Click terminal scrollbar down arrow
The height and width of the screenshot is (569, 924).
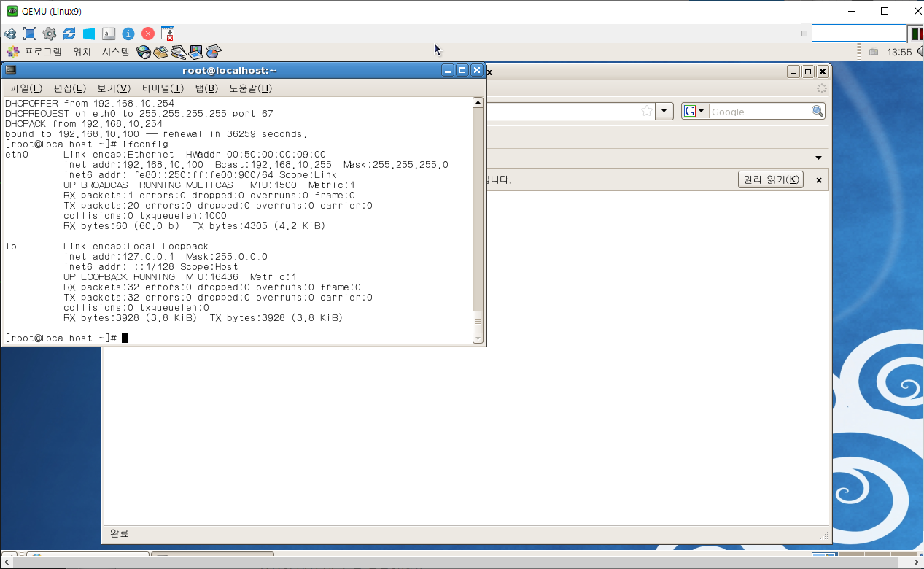[x=478, y=338]
